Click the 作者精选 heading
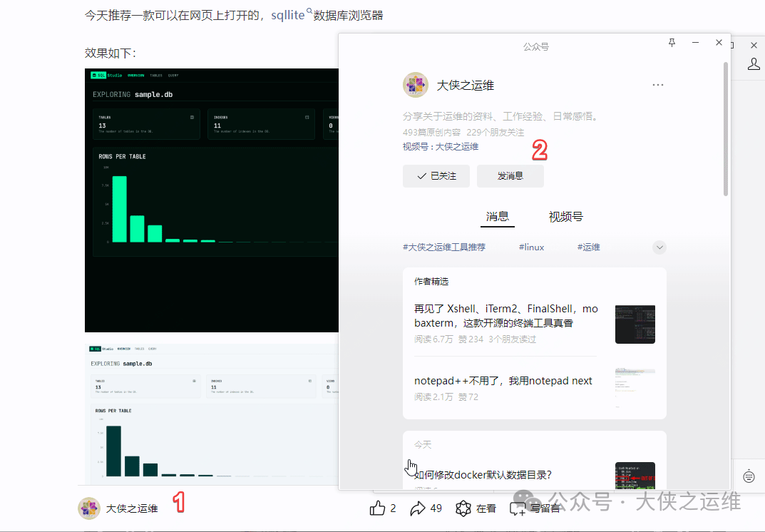 (x=431, y=282)
